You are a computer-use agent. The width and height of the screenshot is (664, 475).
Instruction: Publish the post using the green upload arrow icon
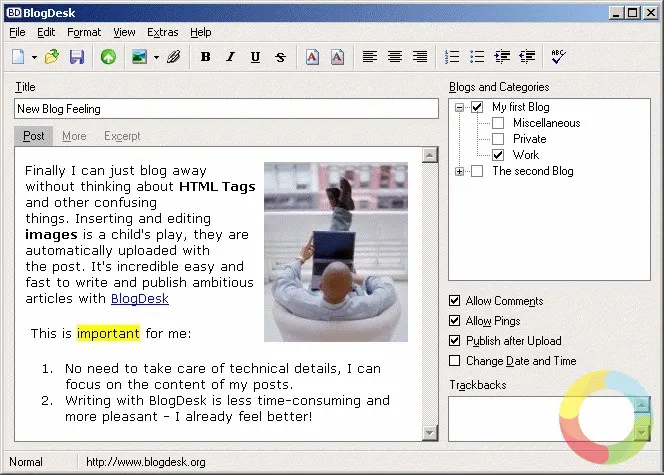[108, 56]
